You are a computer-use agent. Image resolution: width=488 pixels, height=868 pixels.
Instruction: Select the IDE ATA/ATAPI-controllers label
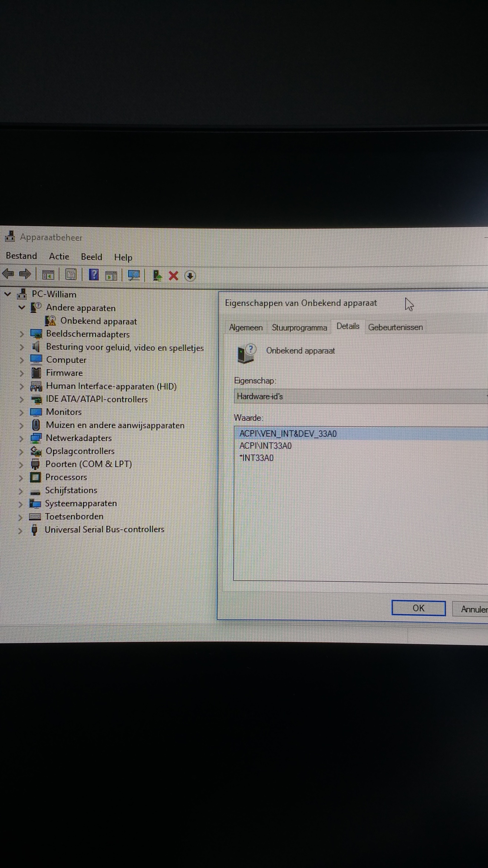point(97,399)
